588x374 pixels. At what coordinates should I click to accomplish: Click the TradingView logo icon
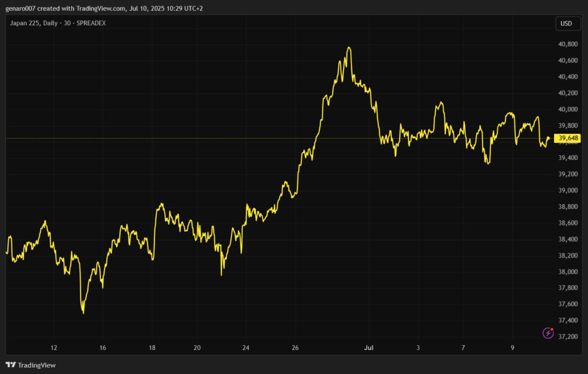point(10,365)
